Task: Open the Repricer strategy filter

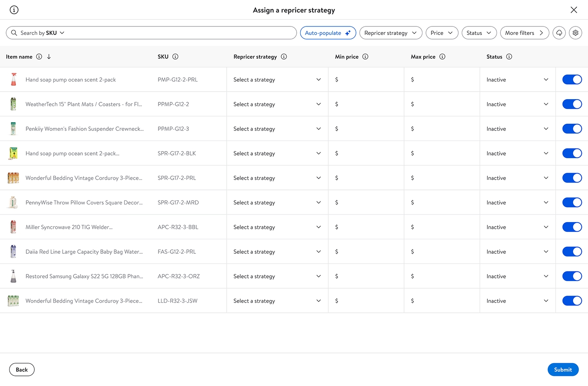Action: tap(390, 33)
